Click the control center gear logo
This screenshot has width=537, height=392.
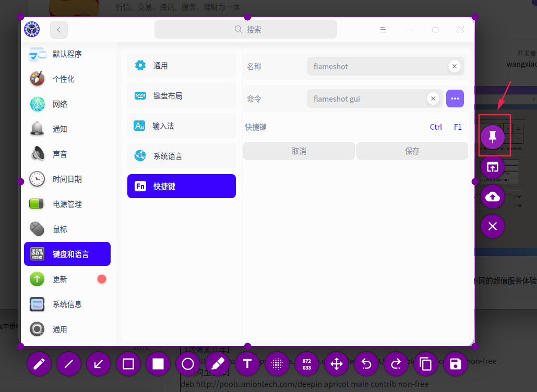click(x=32, y=29)
